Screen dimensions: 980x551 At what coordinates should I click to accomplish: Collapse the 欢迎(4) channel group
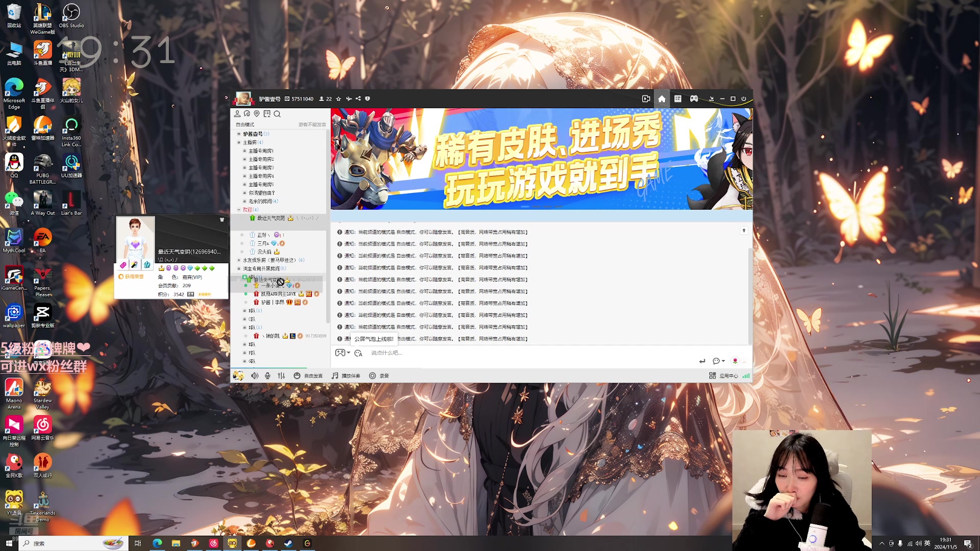point(238,210)
